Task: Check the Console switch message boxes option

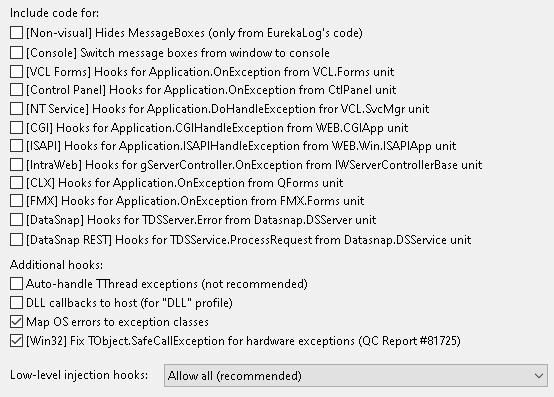Action: pos(16,53)
